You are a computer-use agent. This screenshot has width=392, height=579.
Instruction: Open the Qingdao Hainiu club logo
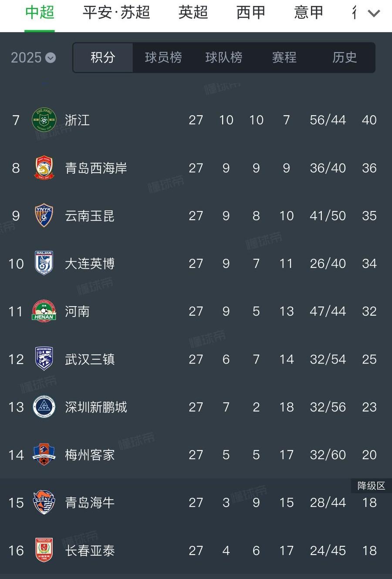pos(44,502)
